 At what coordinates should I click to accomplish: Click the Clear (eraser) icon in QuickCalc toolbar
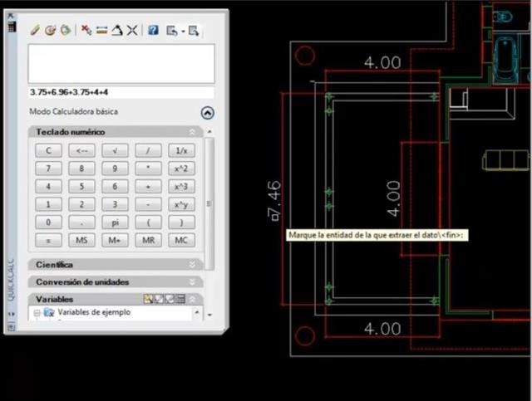point(35,30)
